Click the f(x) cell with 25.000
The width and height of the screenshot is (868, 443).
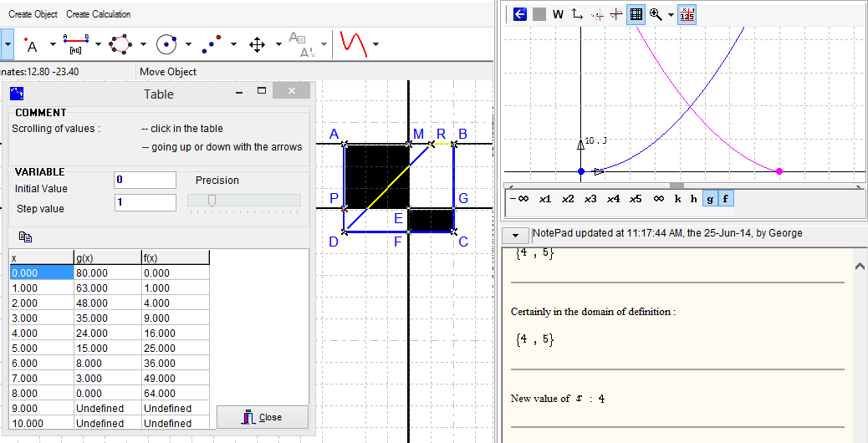176,348
